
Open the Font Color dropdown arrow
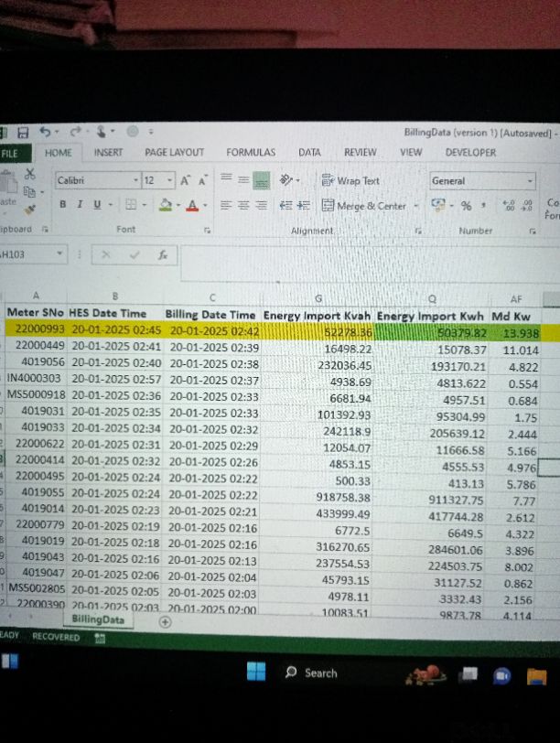pyautogui.click(x=205, y=205)
